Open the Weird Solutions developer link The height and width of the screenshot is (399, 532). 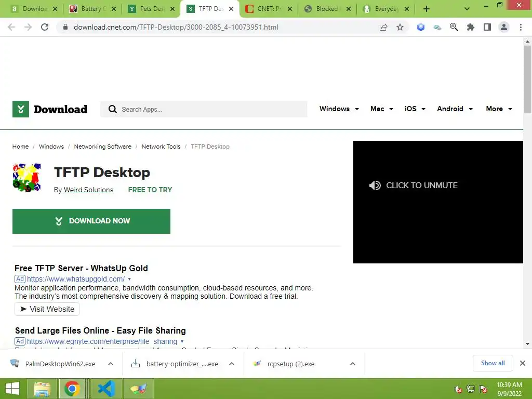coord(88,190)
